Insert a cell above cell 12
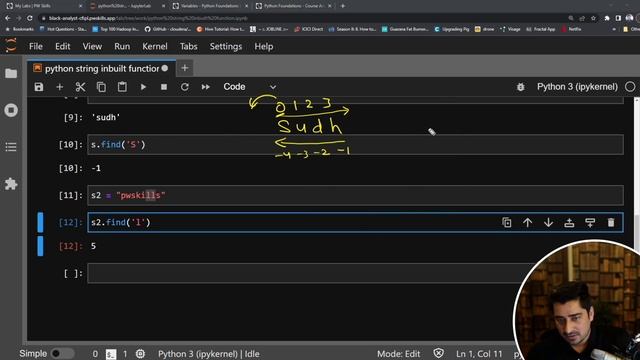The image size is (640, 360). click(569, 222)
